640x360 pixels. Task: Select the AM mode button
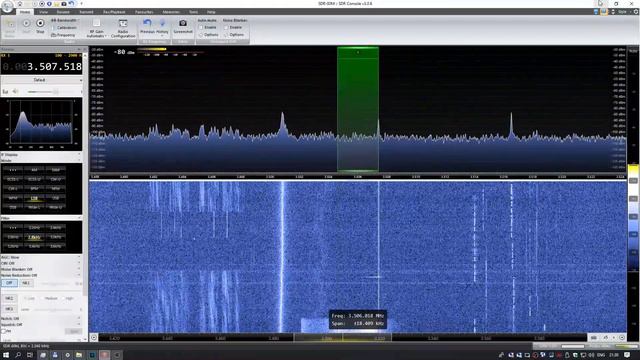pos(34,170)
